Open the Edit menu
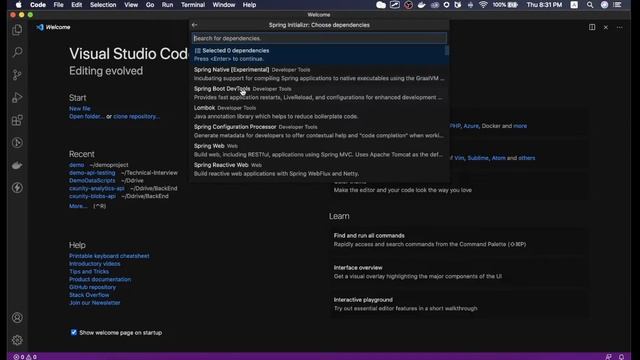640x360 pixels. click(x=77, y=5)
